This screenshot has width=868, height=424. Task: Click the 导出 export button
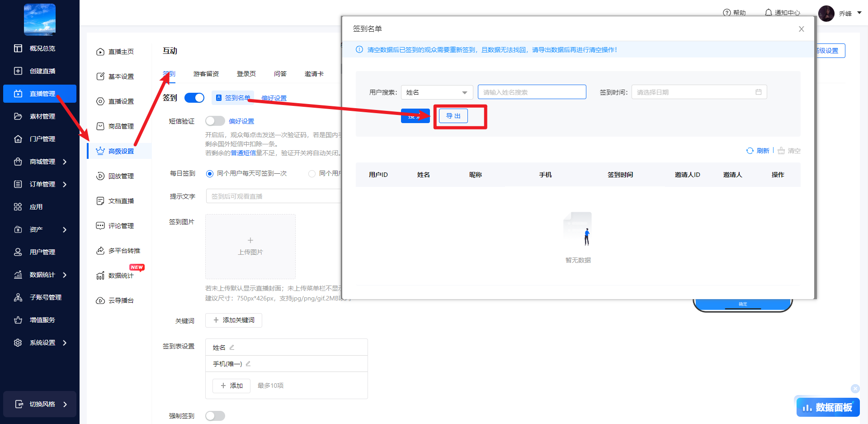pos(453,116)
